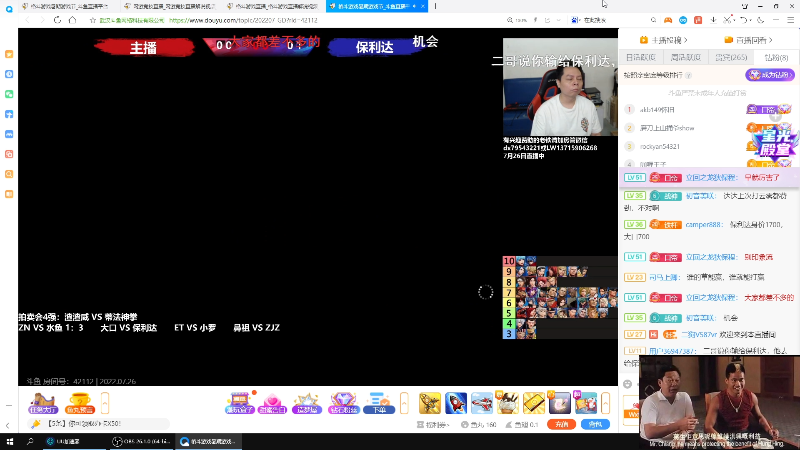Switch to the 贵宾(265) tab
Image resolution: width=800 pixels, height=450 pixels.
731,57
